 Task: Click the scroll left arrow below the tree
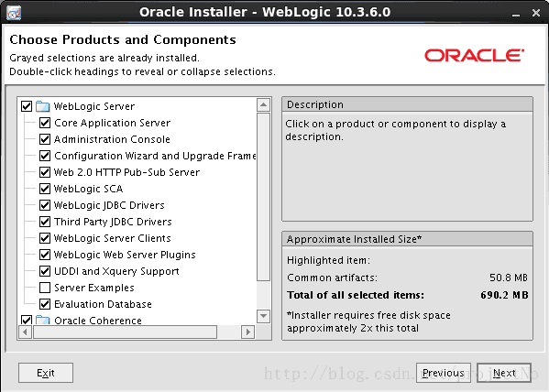click(25, 332)
